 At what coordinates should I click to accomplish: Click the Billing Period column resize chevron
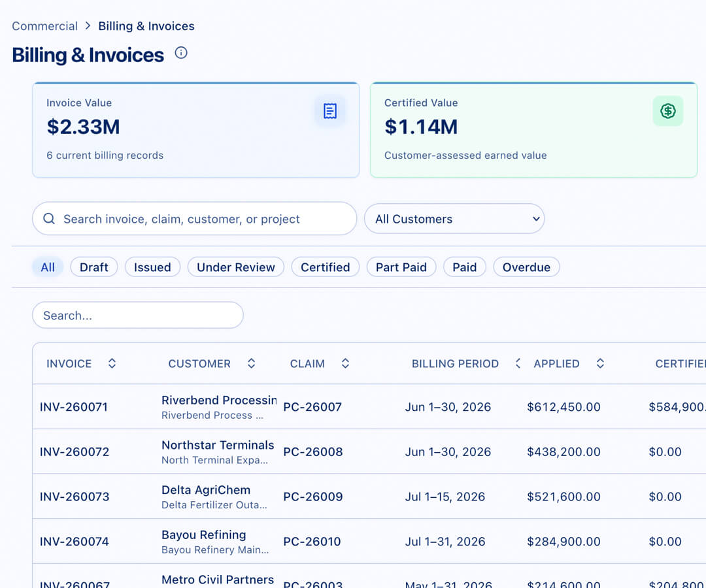pyautogui.click(x=518, y=363)
